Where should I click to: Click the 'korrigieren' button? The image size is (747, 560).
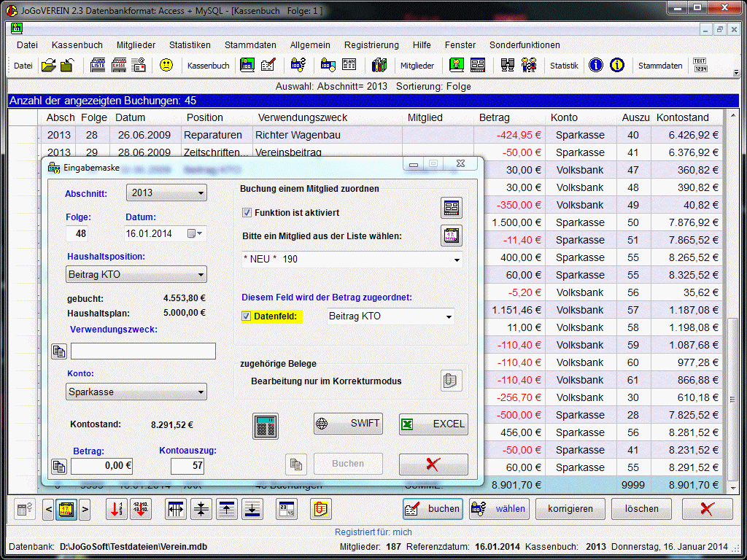coord(570,509)
